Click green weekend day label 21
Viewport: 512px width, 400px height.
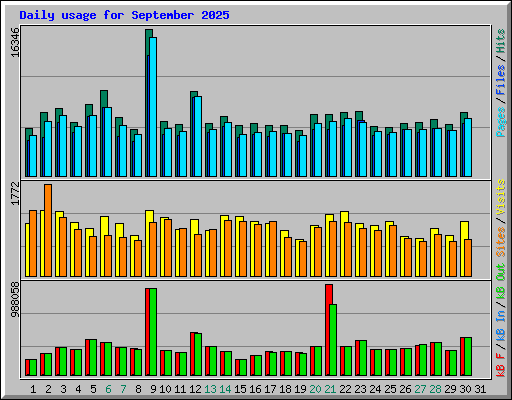click(x=330, y=389)
